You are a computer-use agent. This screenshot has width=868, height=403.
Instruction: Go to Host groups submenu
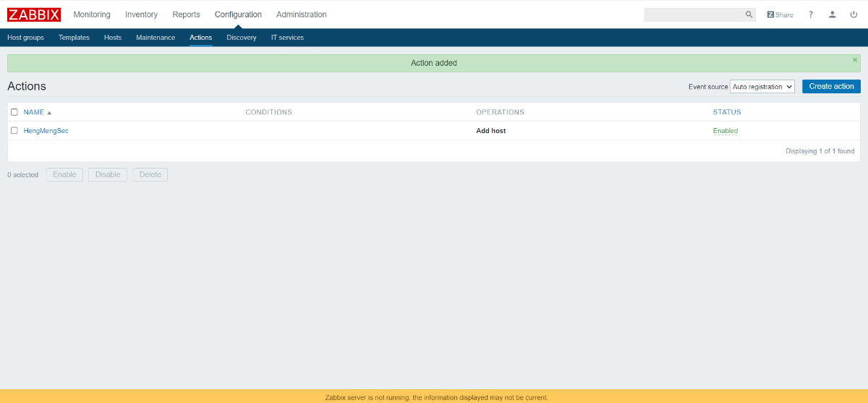[25, 38]
